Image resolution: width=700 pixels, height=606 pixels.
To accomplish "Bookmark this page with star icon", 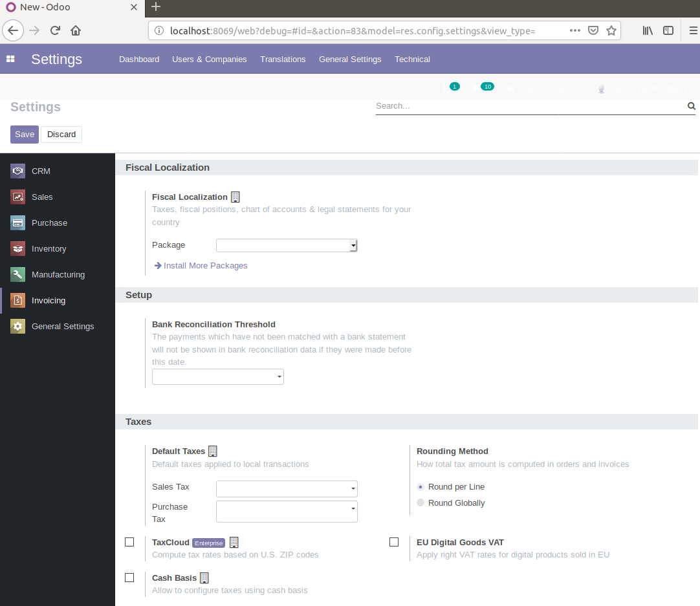I will [611, 30].
